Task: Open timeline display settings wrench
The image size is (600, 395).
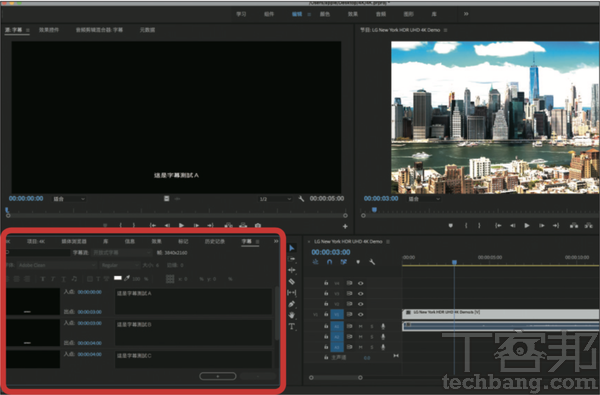Action: pos(372,262)
